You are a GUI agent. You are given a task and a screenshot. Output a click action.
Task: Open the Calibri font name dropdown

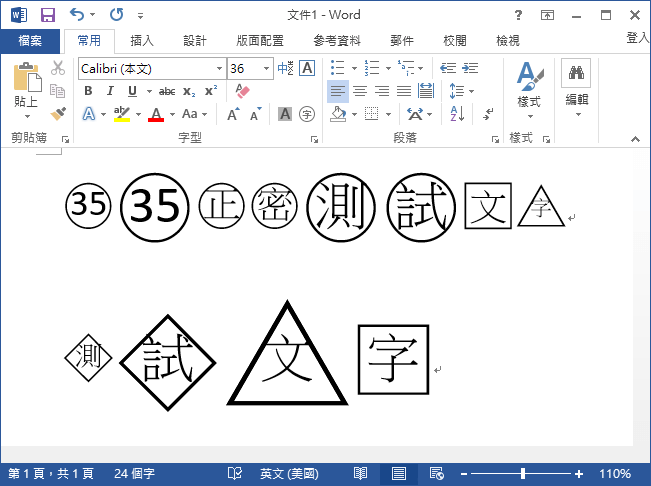pos(219,68)
